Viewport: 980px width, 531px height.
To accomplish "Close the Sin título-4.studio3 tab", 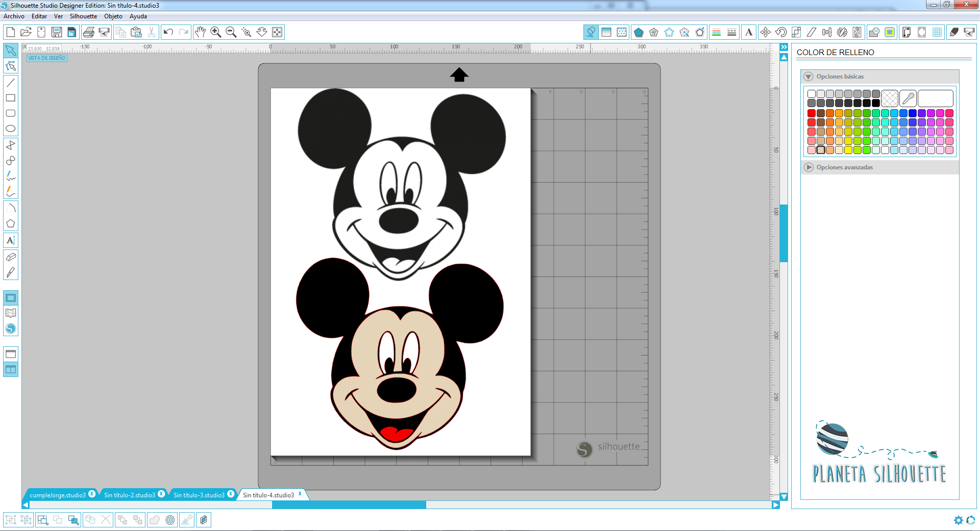I will [x=300, y=494].
